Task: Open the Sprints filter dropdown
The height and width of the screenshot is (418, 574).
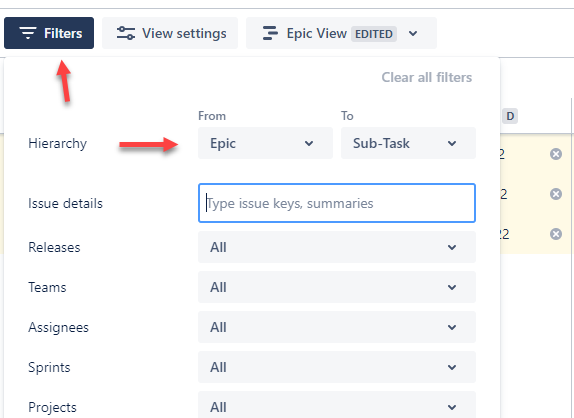Action: click(337, 367)
